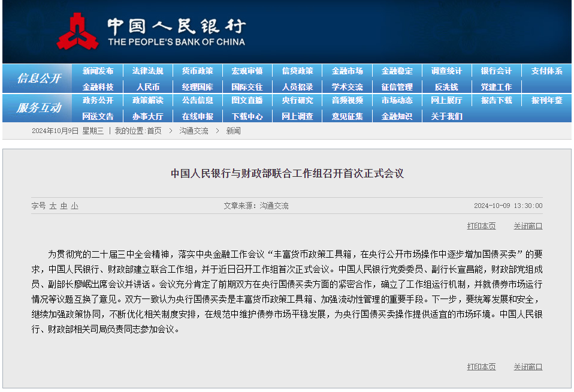Viewport: 574px width, 392px height.
Task: Open 网上调查 menu item
Action: point(297,116)
